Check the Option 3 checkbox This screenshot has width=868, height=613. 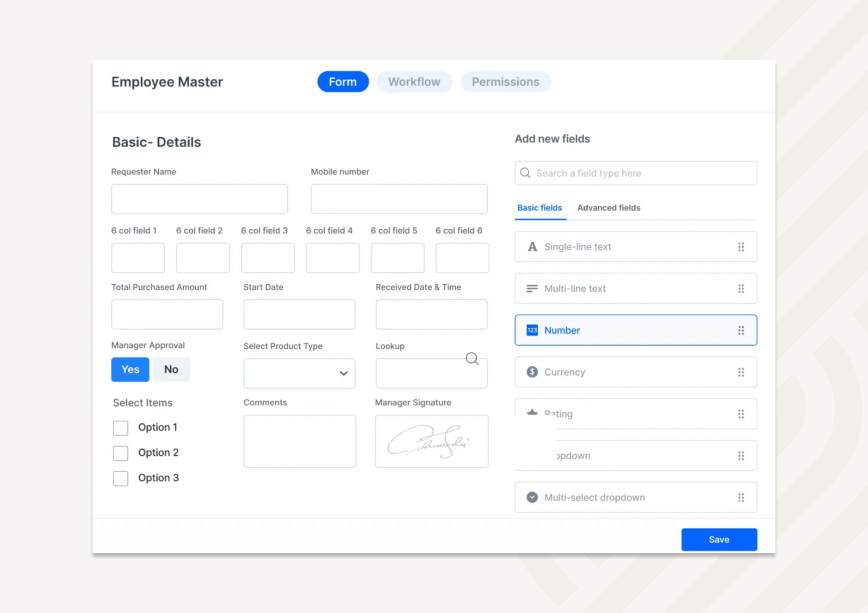click(120, 478)
